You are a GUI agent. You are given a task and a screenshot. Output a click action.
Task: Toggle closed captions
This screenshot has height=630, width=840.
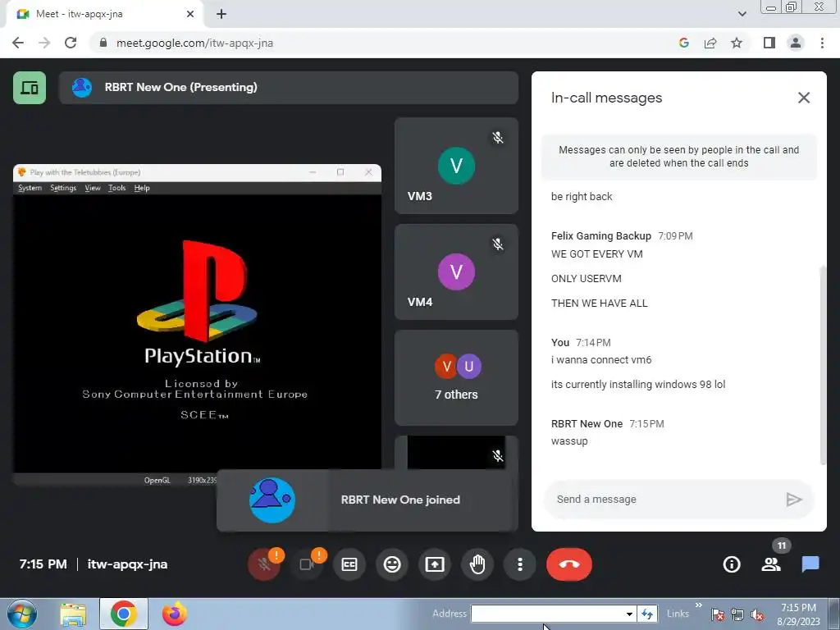click(349, 564)
